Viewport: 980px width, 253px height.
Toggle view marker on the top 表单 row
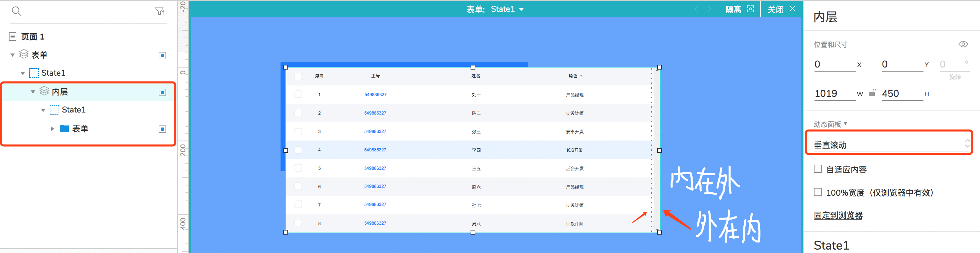coord(162,56)
